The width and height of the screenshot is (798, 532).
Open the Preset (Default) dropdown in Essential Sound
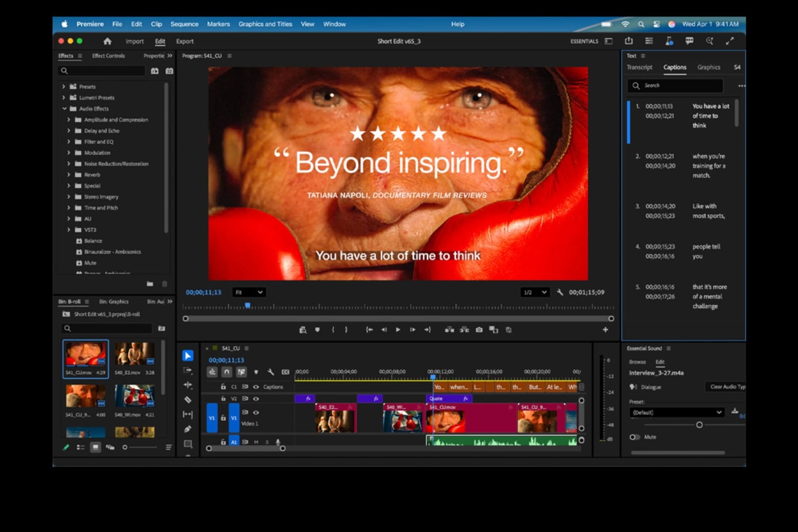pos(677,412)
